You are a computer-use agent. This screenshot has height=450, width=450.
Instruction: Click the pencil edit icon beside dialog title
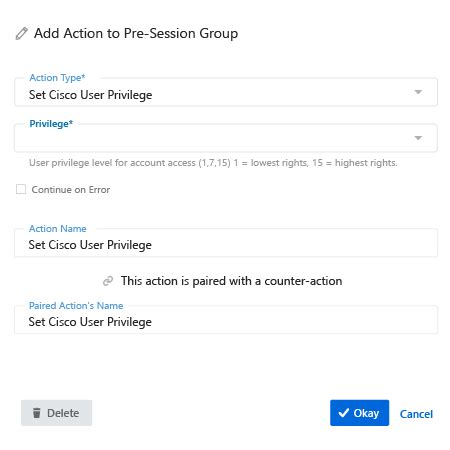pyautogui.click(x=22, y=34)
